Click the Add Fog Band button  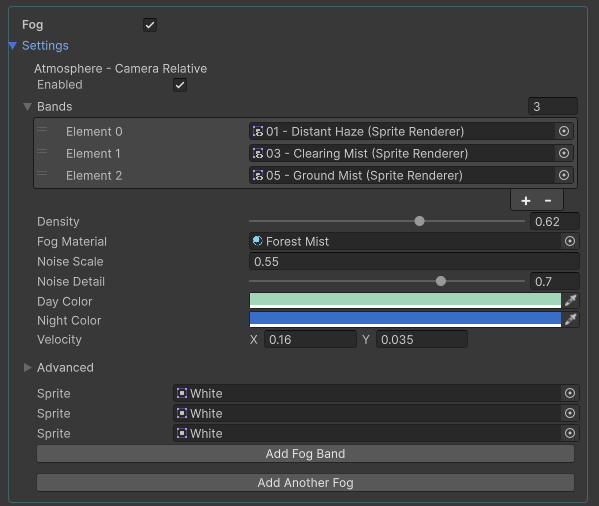(305, 454)
